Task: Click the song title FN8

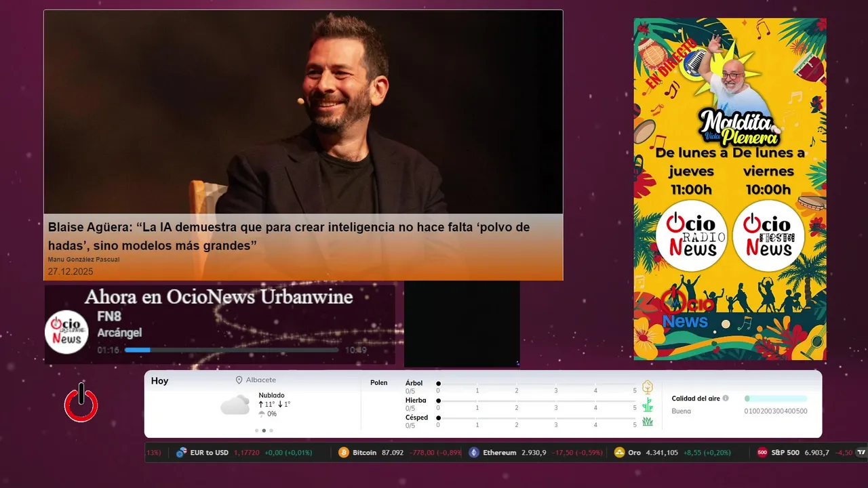Action: coord(109,317)
